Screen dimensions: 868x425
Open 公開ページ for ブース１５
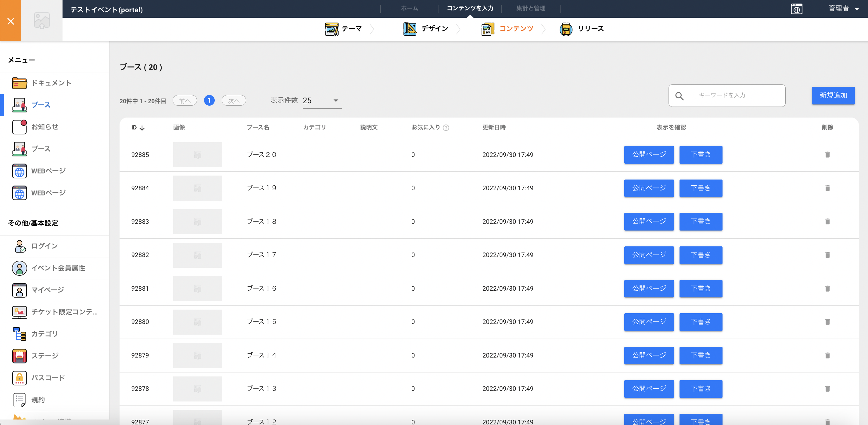tap(649, 322)
